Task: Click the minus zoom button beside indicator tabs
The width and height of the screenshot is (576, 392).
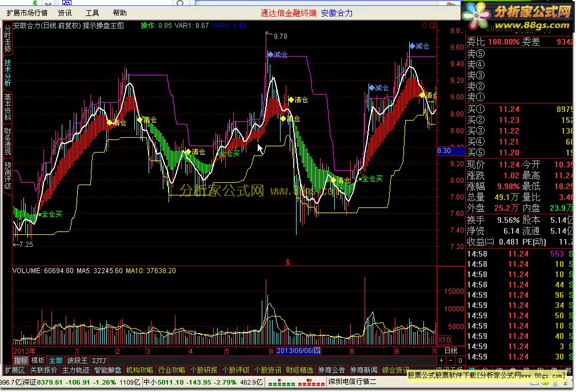Action: point(451,361)
